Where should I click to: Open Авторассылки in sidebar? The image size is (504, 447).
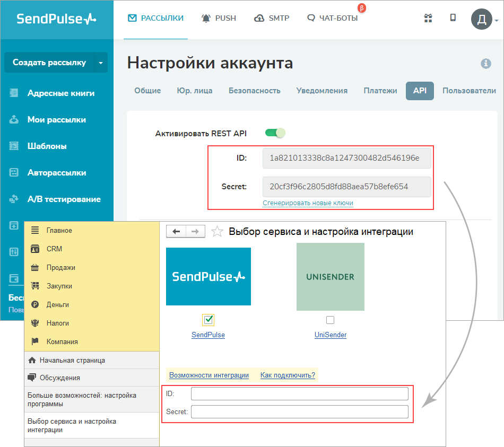tap(57, 172)
